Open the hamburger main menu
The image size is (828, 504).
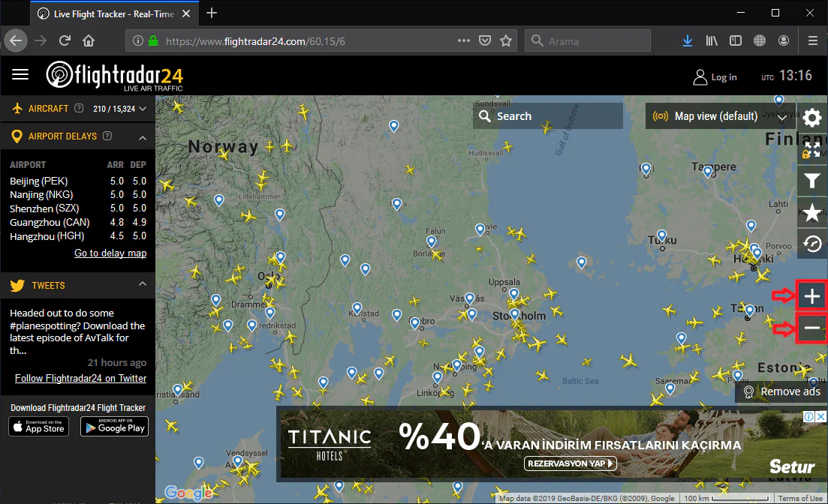(x=20, y=74)
